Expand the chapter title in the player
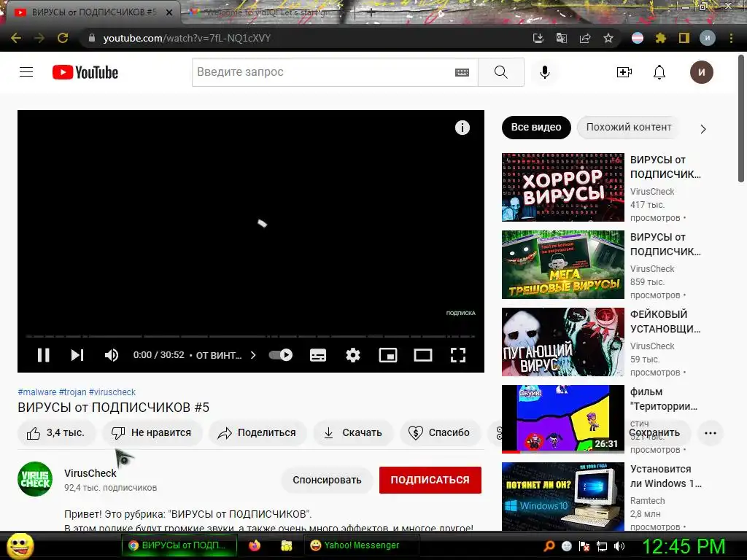Viewport: 747px width, 560px height. (x=226, y=355)
